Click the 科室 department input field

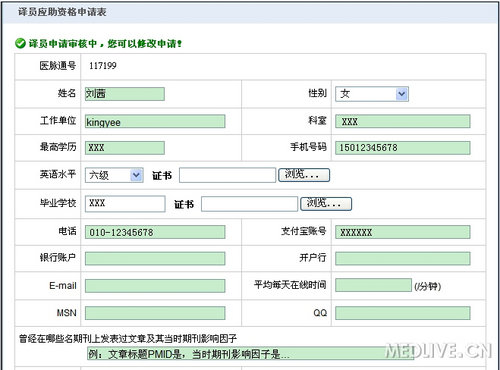coord(403,121)
